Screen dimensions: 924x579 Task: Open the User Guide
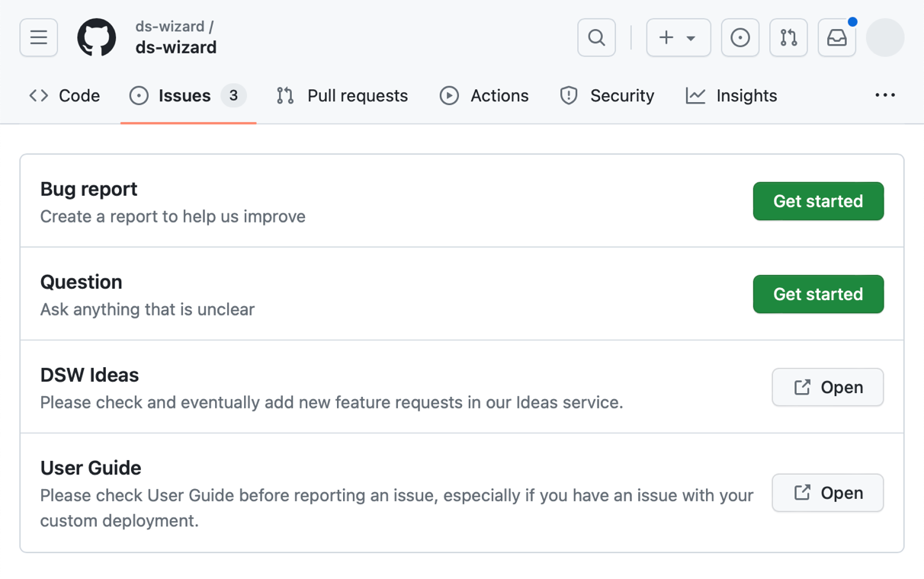pyautogui.click(x=828, y=493)
